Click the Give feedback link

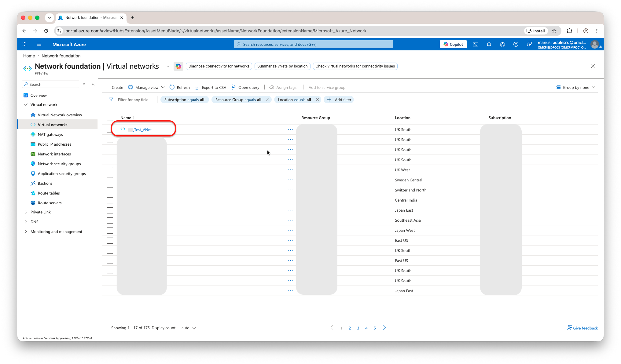point(582,328)
